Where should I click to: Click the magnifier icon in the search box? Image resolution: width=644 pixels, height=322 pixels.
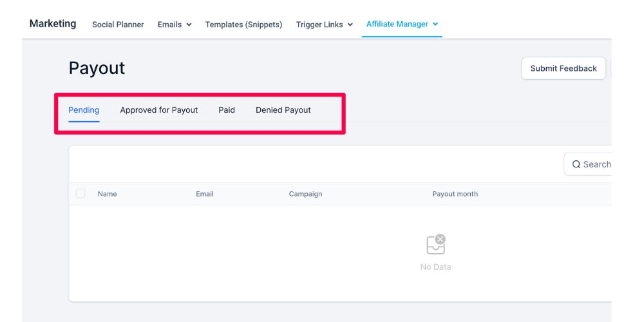[576, 164]
